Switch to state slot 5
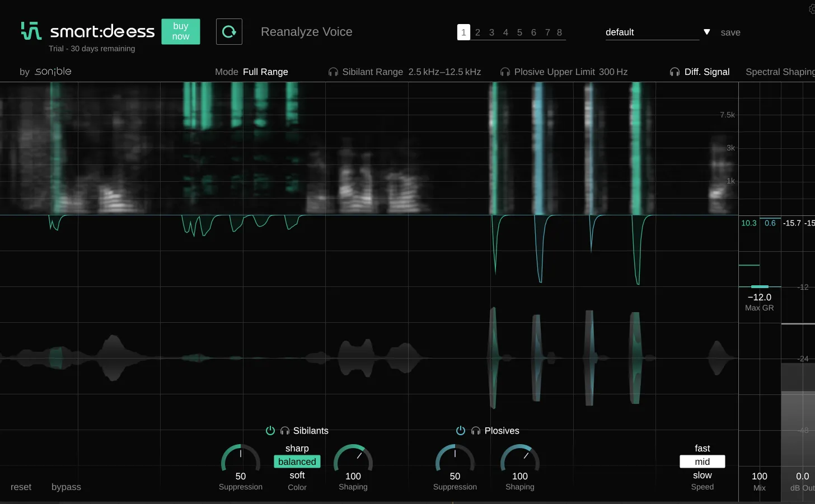Viewport: 815px width, 504px height. (519, 32)
